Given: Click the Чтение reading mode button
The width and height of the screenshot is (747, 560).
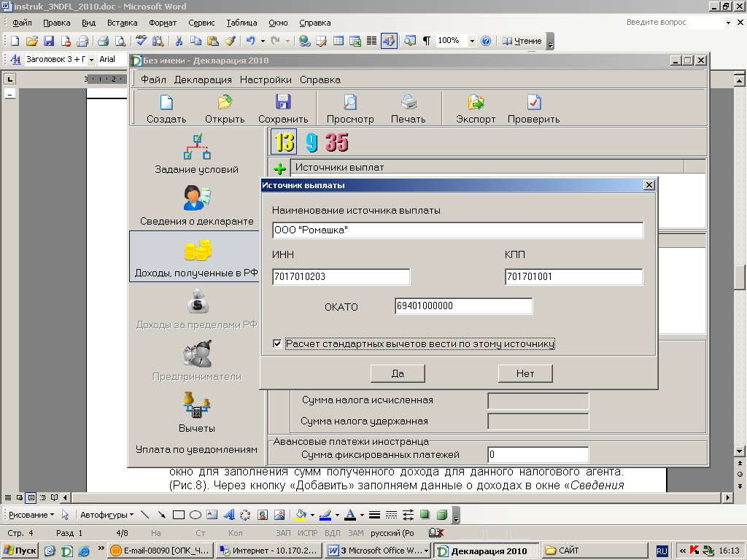Looking at the screenshot, I should 522,41.
